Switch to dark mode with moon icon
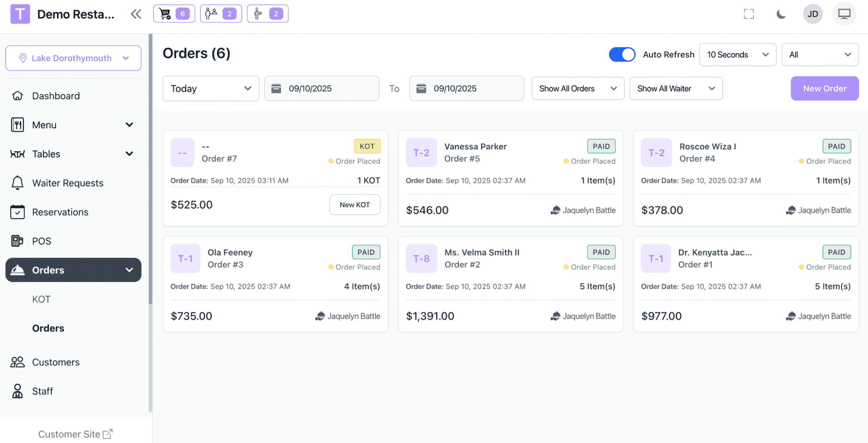This screenshot has width=868, height=443. 780,14
